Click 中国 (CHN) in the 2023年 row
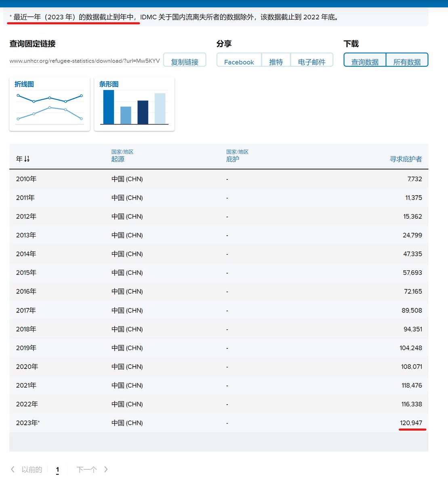Screen dimensions: 448x485 [x=127, y=423]
